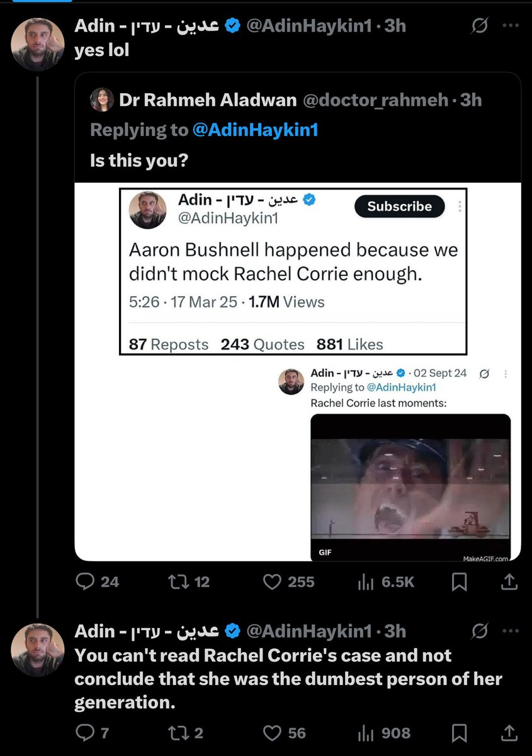This screenshot has width=532, height=756.
Task: Share the "dumbest person" tweet
Action: [x=510, y=733]
